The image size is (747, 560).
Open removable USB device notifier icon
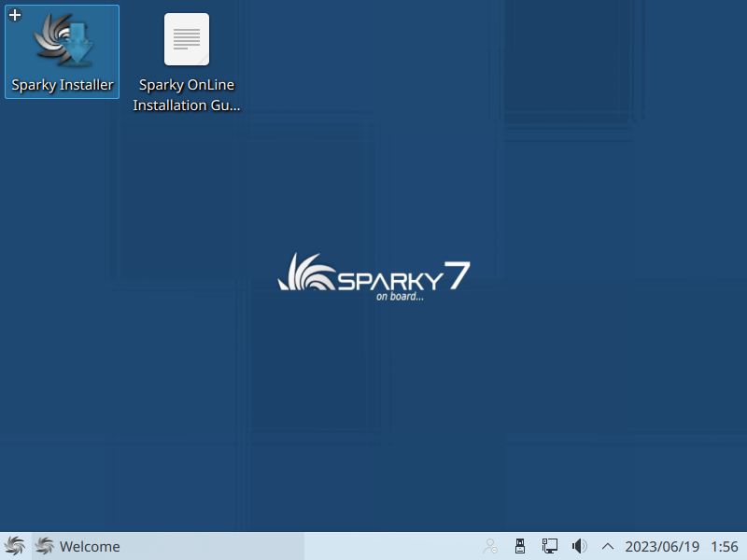point(520,546)
